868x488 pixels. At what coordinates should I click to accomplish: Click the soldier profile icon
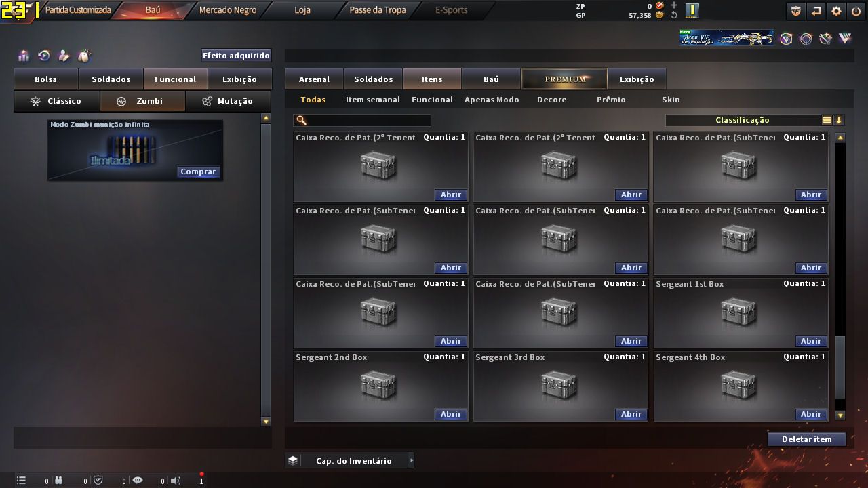(x=64, y=56)
